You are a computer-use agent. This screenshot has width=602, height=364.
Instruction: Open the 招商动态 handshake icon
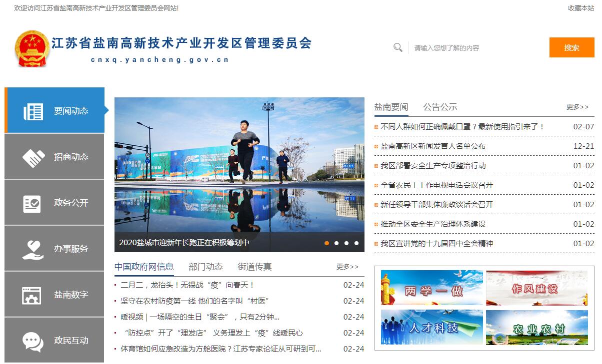pos(33,157)
